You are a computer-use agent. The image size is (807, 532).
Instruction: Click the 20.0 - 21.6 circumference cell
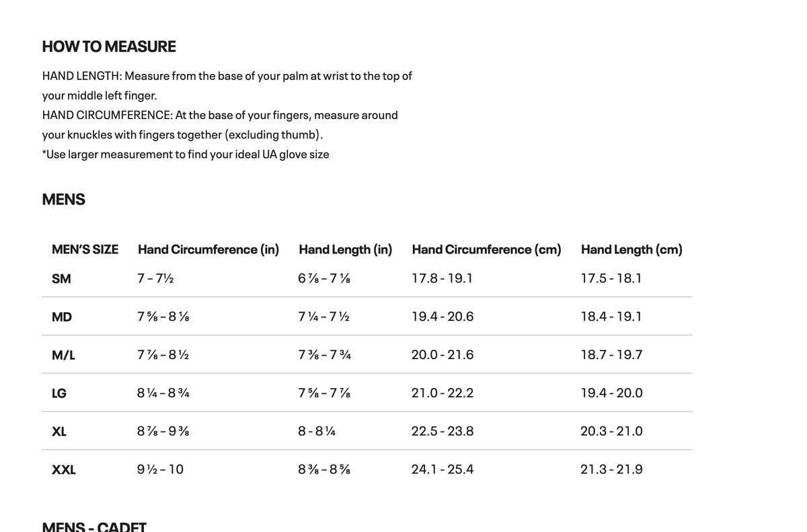click(x=443, y=355)
